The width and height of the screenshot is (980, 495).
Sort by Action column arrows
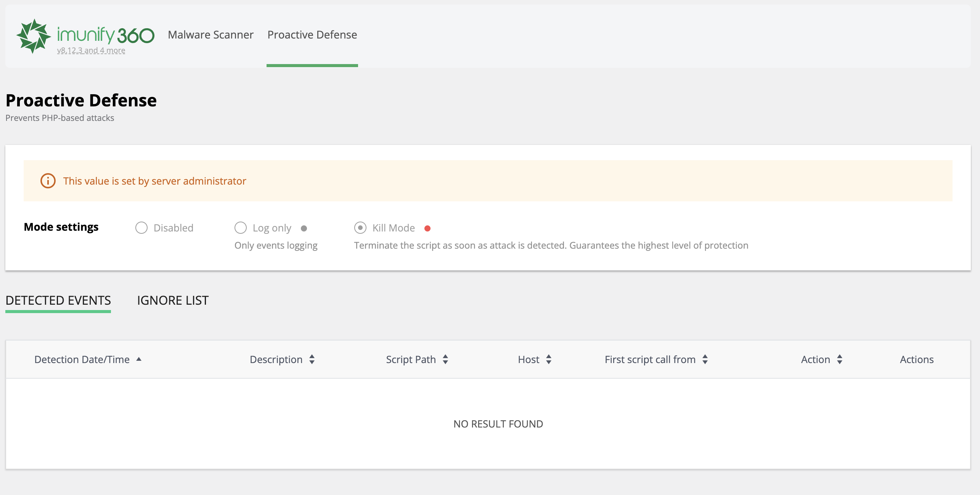(x=840, y=359)
